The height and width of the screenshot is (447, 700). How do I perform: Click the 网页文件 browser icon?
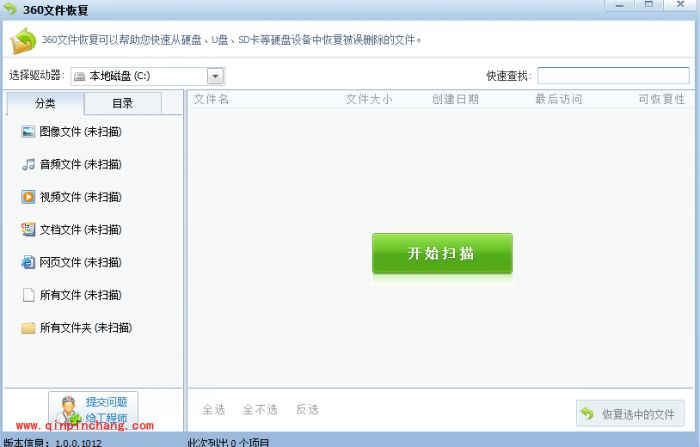pyautogui.click(x=28, y=262)
